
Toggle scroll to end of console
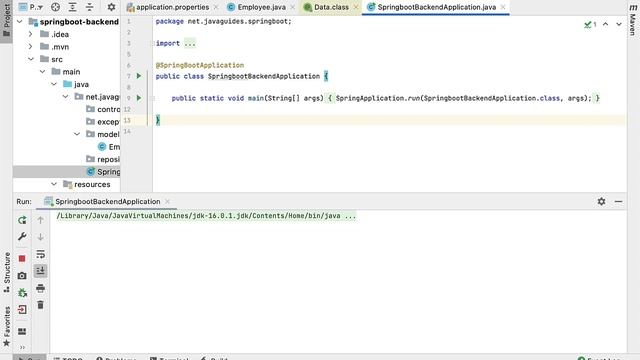tap(40, 271)
